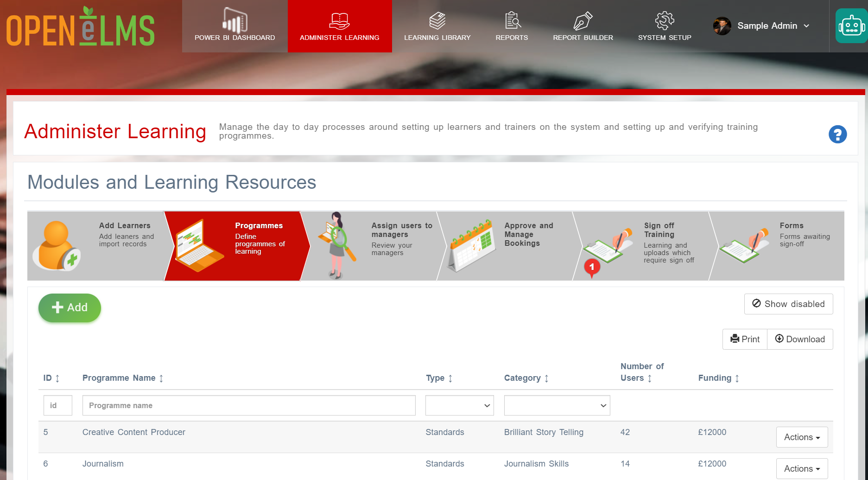This screenshot has width=868, height=480.
Task: Click the Forms clipboard pen icon
Action: pyautogui.click(x=744, y=246)
